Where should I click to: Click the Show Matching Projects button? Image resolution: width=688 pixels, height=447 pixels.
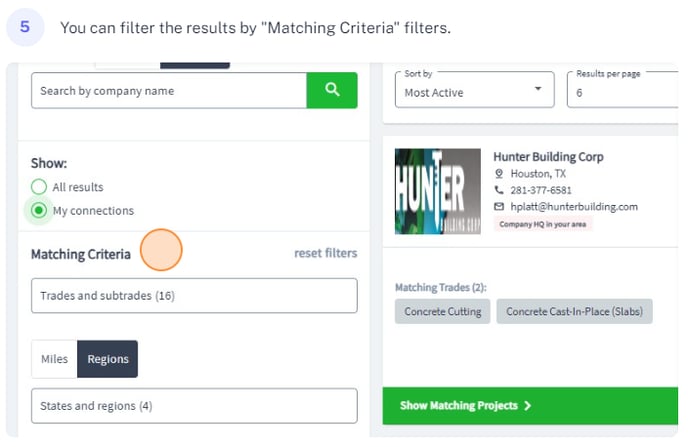[x=530, y=406]
